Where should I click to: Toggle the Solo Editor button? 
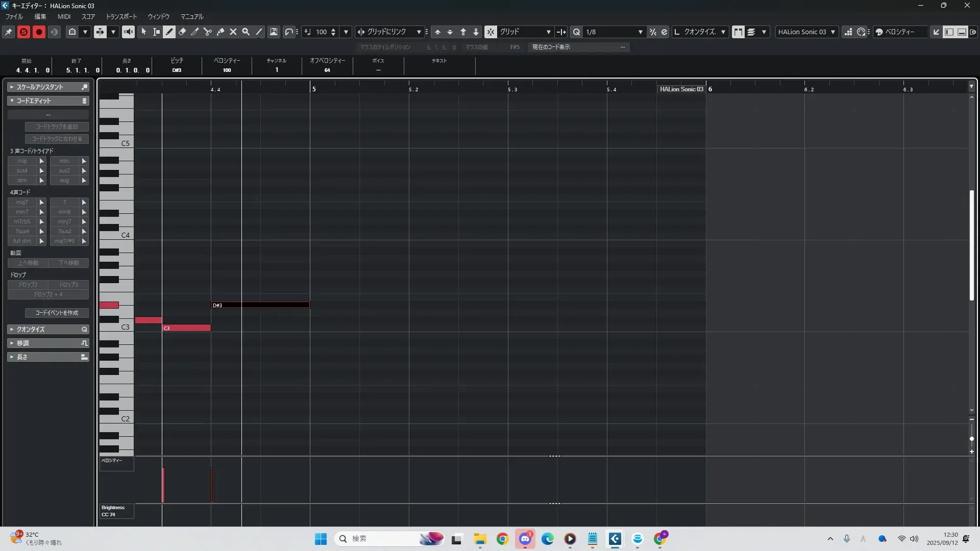point(23,32)
